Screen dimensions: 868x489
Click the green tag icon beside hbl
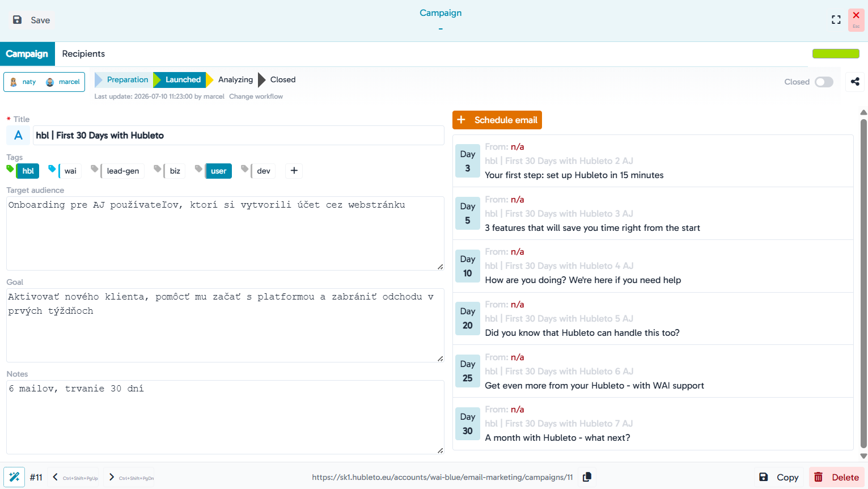(10, 168)
